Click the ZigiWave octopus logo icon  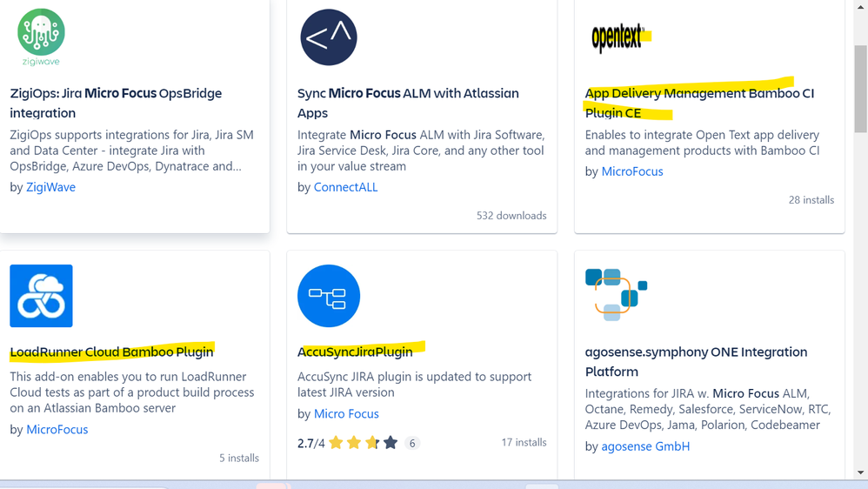tap(41, 37)
